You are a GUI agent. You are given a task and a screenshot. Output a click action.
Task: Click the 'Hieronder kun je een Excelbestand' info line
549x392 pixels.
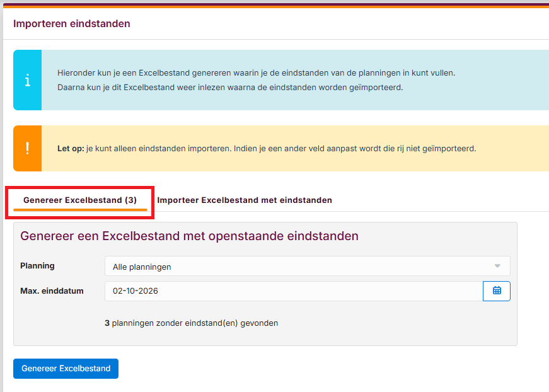pyautogui.click(x=257, y=73)
